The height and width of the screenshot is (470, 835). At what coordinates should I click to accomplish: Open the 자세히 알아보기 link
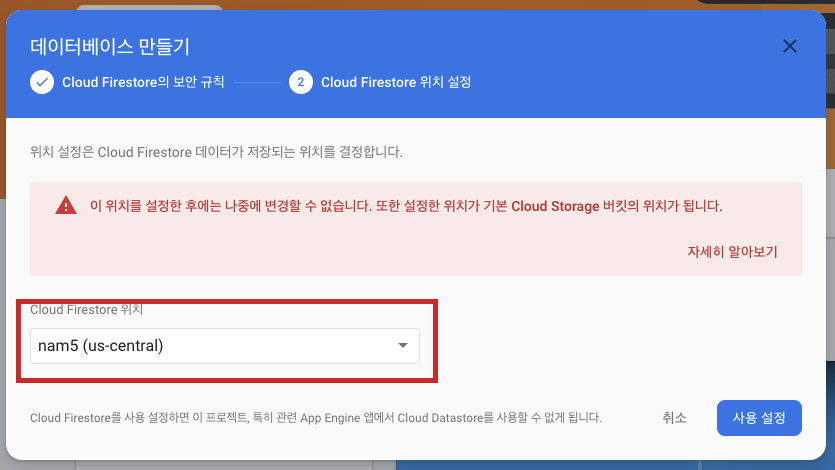click(x=732, y=252)
